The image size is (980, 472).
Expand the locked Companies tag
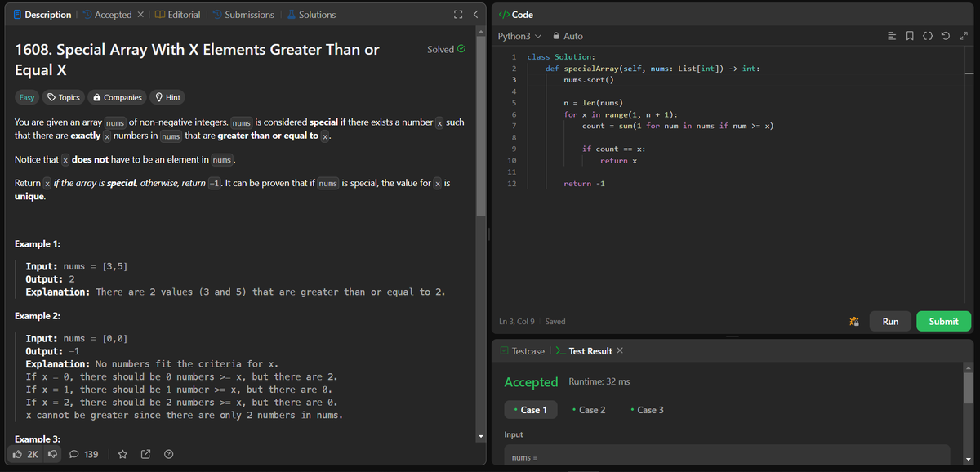coord(118,97)
